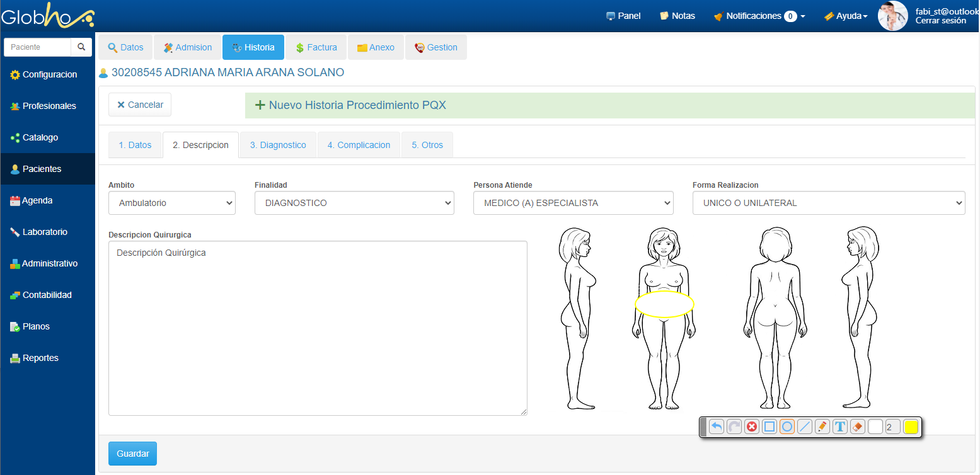Open the Persona Atiende dropdown

(573, 203)
